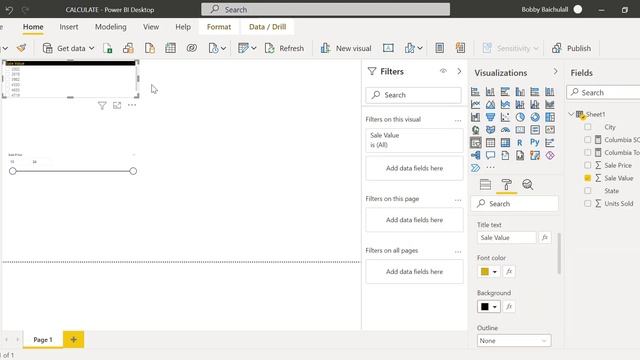Tick the Sale Price field checkbox
The image size is (640, 360).
(587, 165)
